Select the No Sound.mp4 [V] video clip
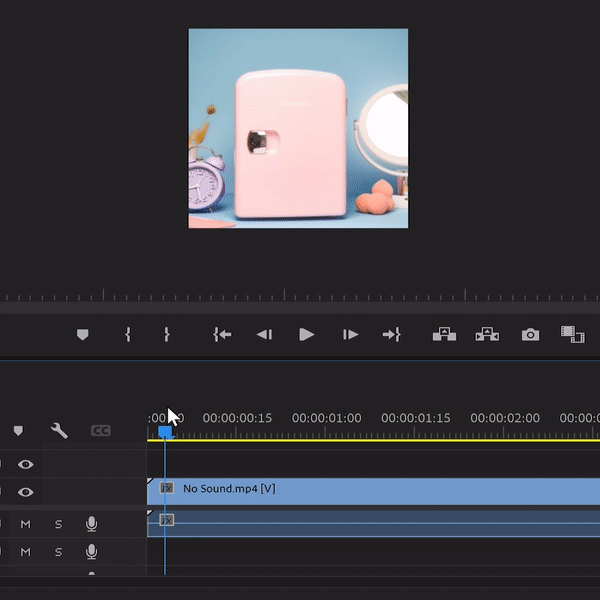600x600 pixels. point(373,492)
